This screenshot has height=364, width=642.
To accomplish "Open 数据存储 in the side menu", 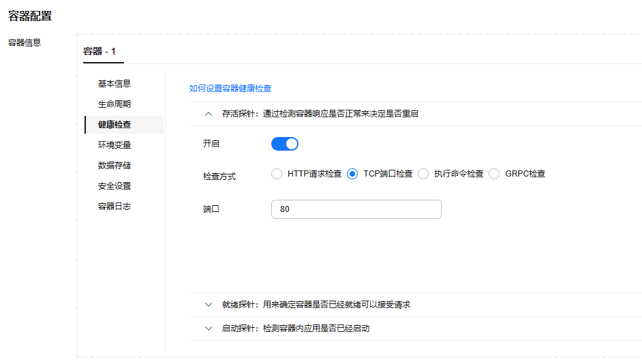I will [x=114, y=166].
